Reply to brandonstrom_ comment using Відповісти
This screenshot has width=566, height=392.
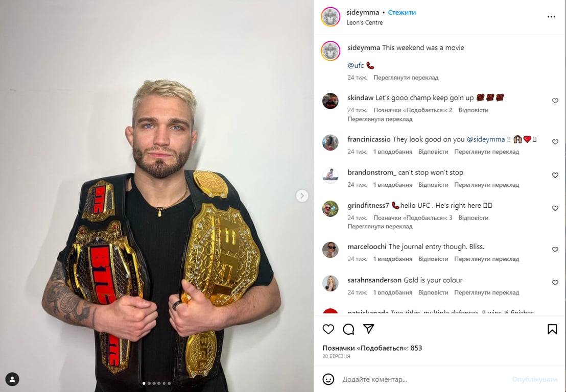click(x=433, y=185)
